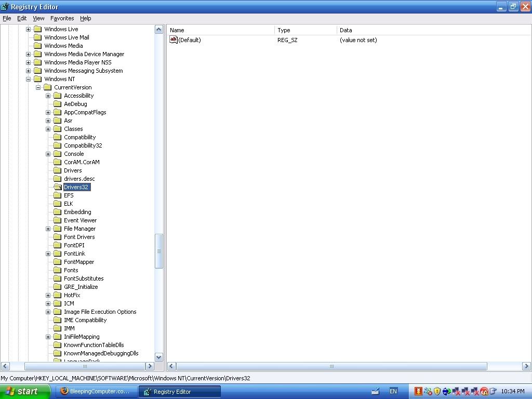The width and height of the screenshot is (532, 399).
Task: Open the Help menu
Action: click(x=86, y=18)
